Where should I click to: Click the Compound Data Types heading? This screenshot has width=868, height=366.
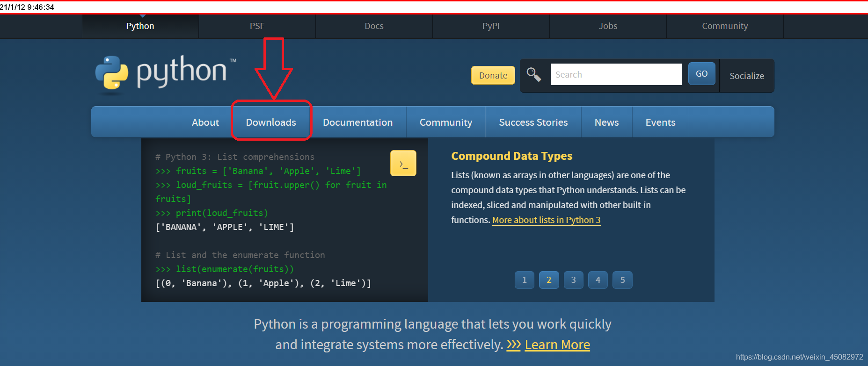click(512, 156)
